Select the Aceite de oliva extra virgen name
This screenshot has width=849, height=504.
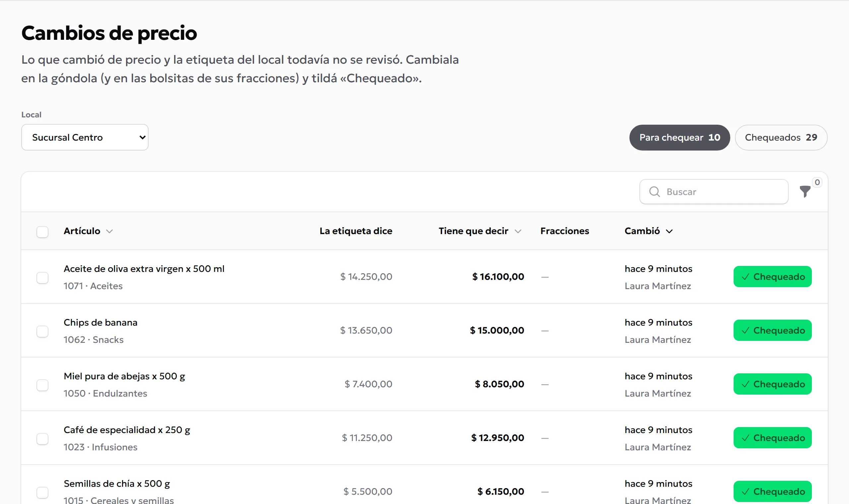[x=144, y=269]
